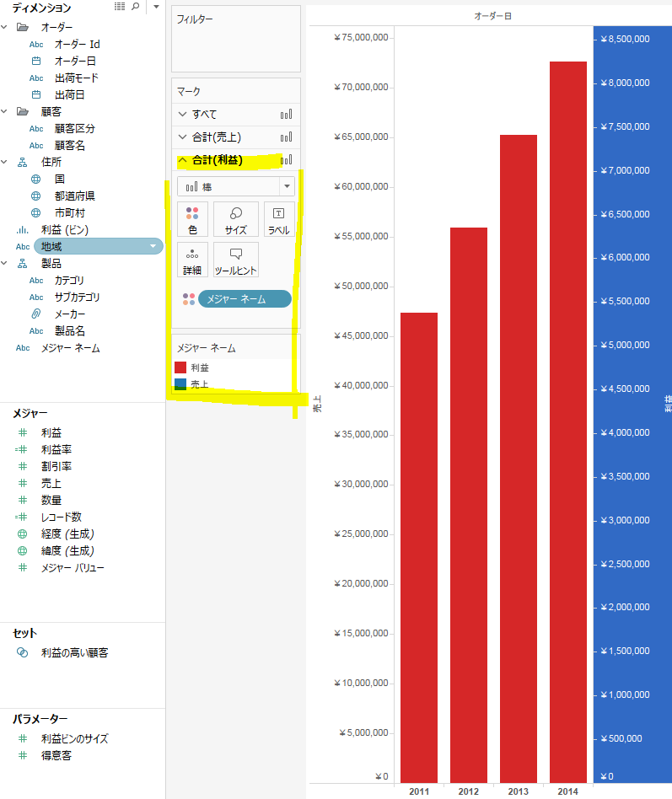
Task: Collapse the 製品 hierarchy
Action: [x=4, y=263]
